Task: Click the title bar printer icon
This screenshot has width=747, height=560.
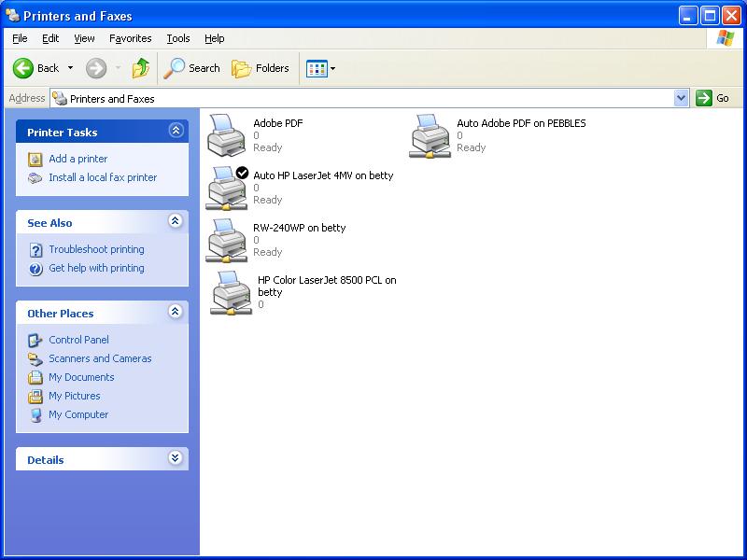Action: point(13,16)
